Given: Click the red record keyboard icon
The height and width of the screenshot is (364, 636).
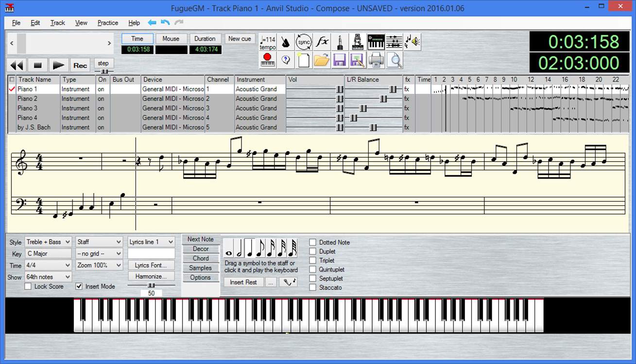Looking at the screenshot, I should click(x=268, y=60).
